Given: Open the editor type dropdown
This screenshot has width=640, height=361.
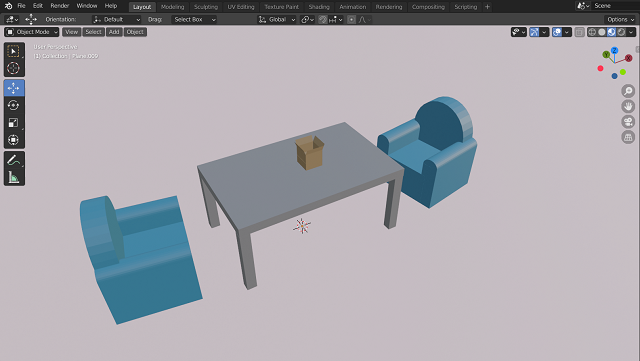Looking at the screenshot, I should (11, 19).
